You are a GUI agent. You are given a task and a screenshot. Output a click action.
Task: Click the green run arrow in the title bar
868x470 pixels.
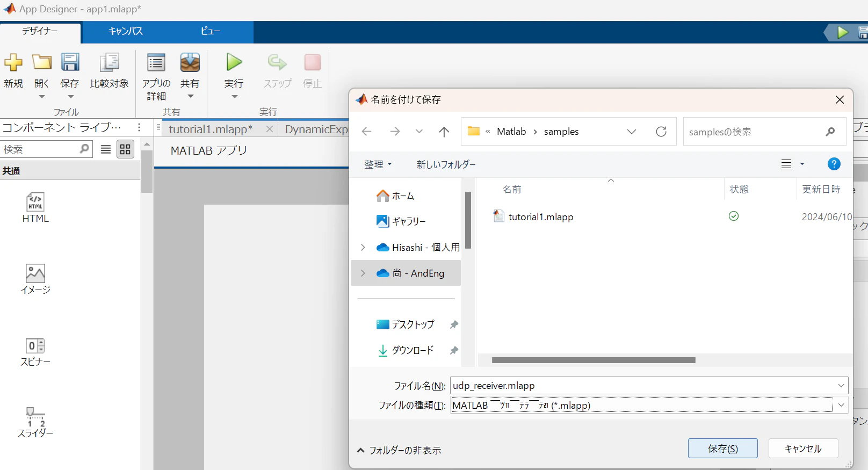point(842,33)
